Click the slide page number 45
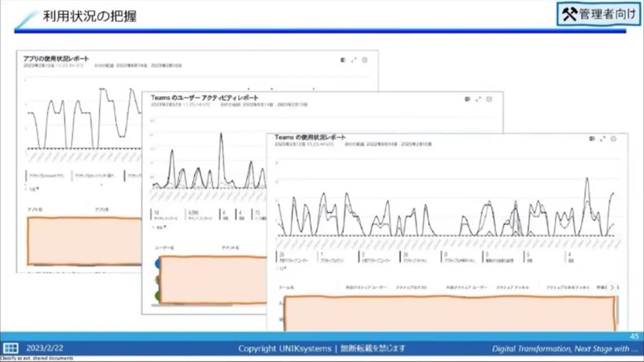 [x=634, y=336]
